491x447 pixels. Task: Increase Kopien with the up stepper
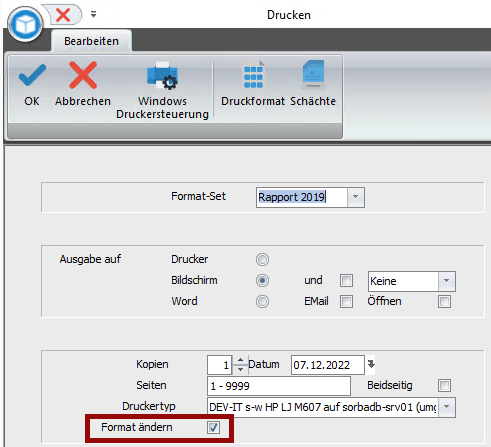coord(240,360)
